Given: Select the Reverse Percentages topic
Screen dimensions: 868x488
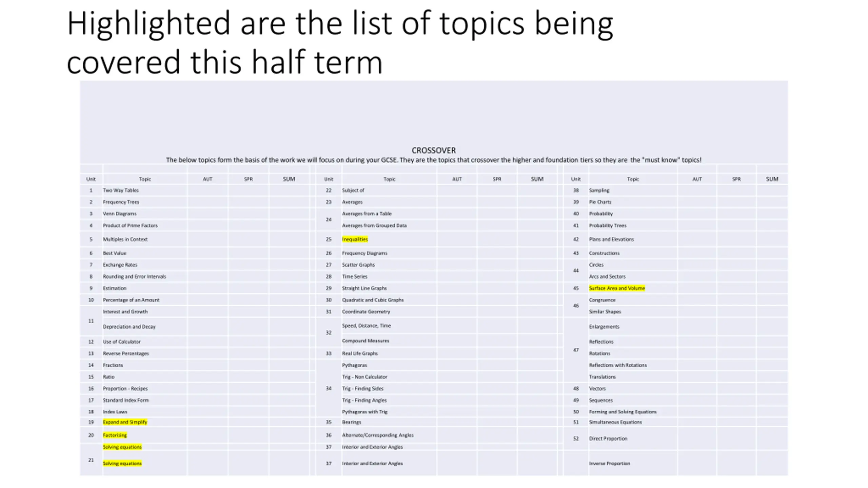Looking at the screenshot, I should pos(126,353).
